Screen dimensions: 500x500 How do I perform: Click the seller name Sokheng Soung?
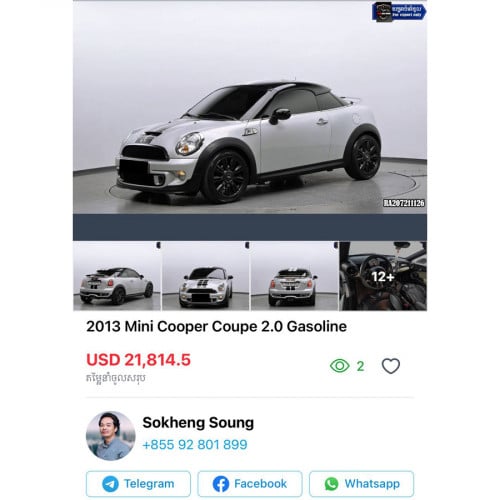tap(198, 423)
